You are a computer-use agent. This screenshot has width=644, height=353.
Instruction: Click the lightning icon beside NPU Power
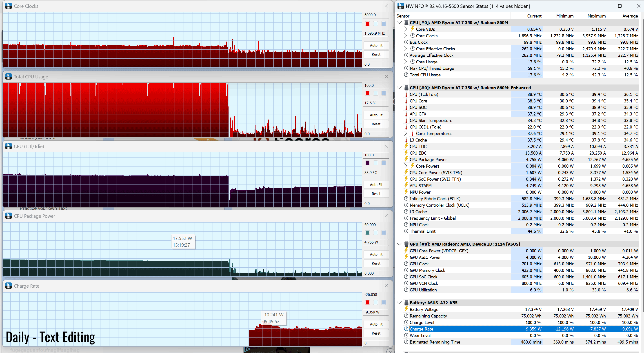click(x=406, y=192)
